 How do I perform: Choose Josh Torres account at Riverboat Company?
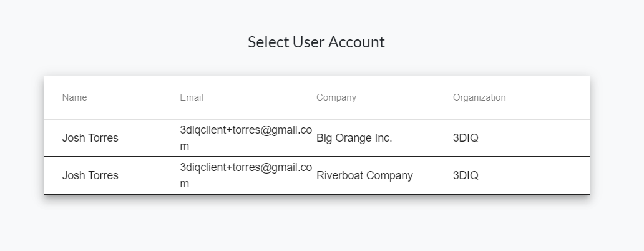coord(316,175)
